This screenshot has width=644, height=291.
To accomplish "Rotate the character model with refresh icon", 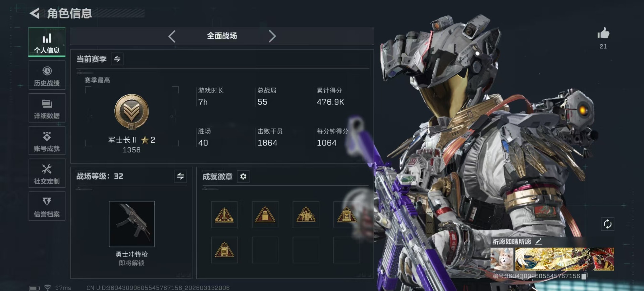I will pos(607,224).
